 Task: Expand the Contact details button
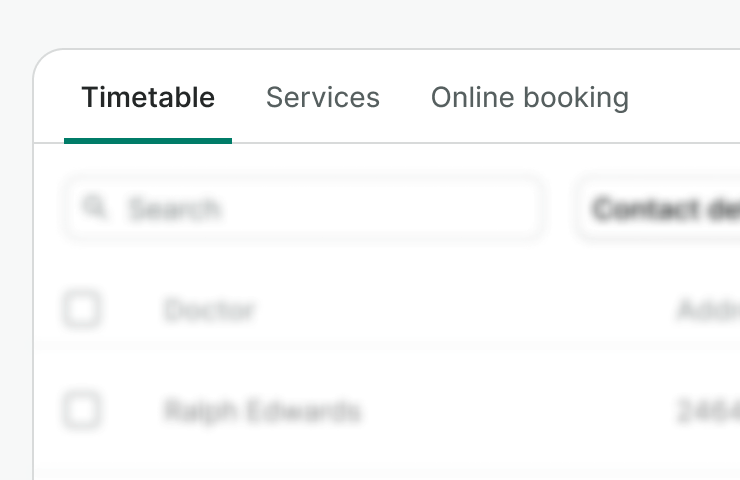pos(660,209)
